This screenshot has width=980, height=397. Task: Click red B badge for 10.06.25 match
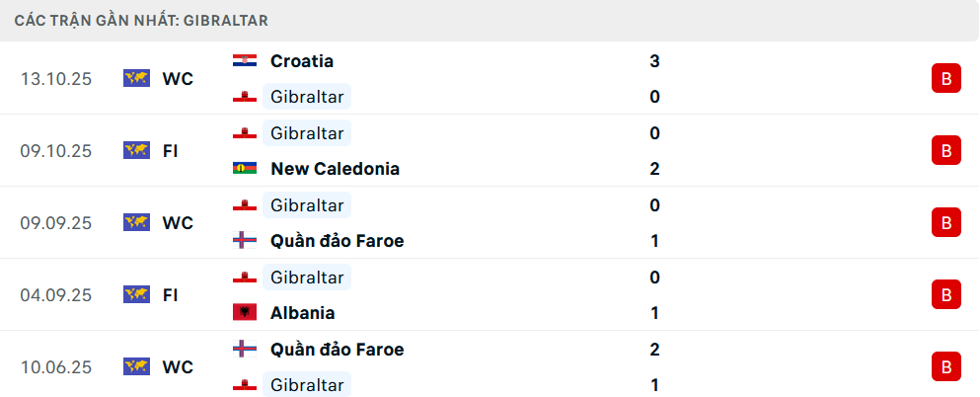pos(945,366)
